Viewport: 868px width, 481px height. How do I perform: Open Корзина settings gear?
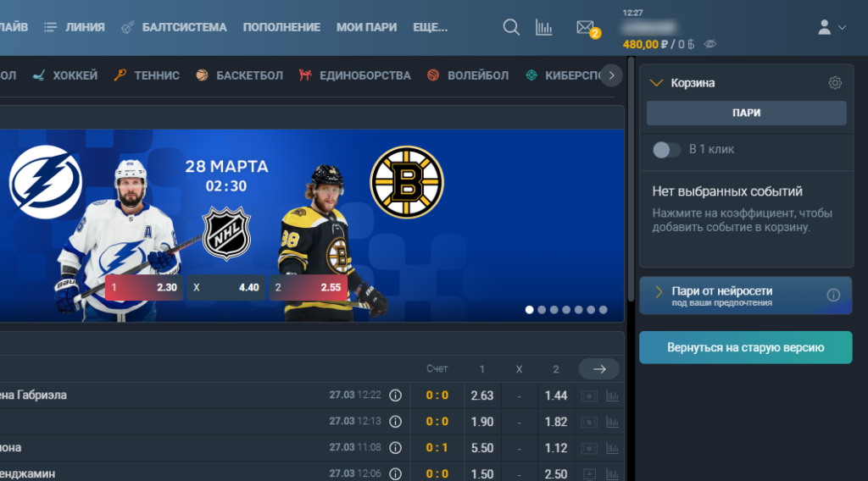[x=835, y=83]
